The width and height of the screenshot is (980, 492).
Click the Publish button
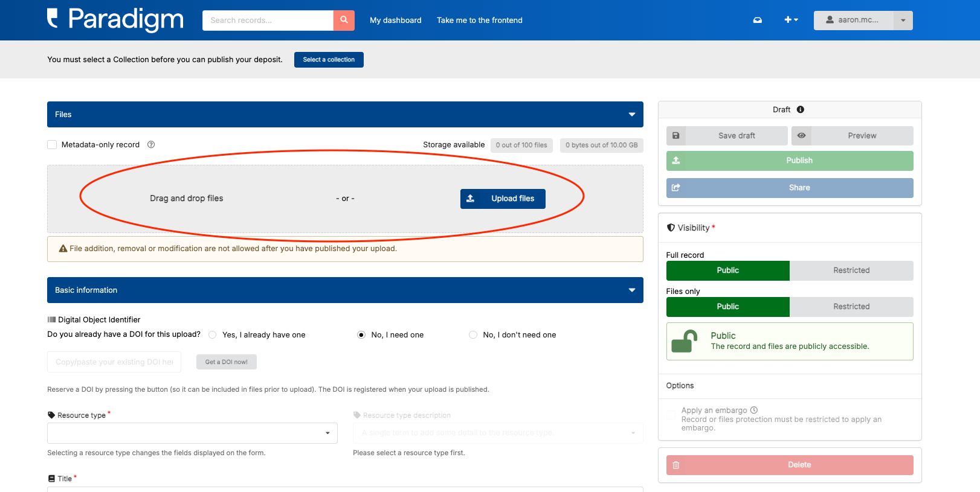(x=790, y=161)
